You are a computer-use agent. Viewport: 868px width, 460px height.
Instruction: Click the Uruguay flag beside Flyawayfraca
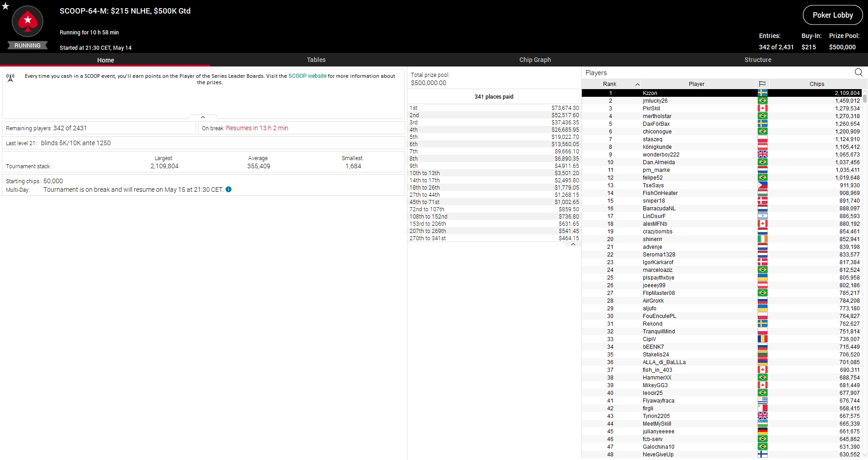[763, 401]
